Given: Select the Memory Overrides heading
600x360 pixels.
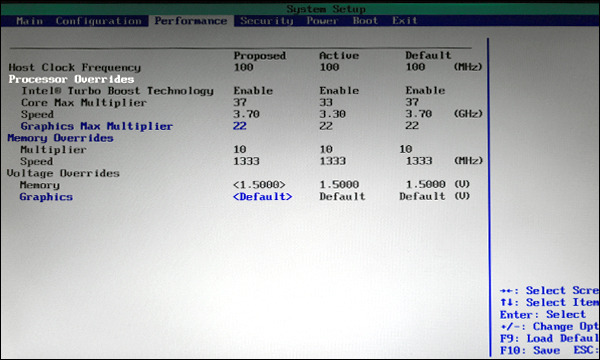Looking at the screenshot, I should point(60,138).
